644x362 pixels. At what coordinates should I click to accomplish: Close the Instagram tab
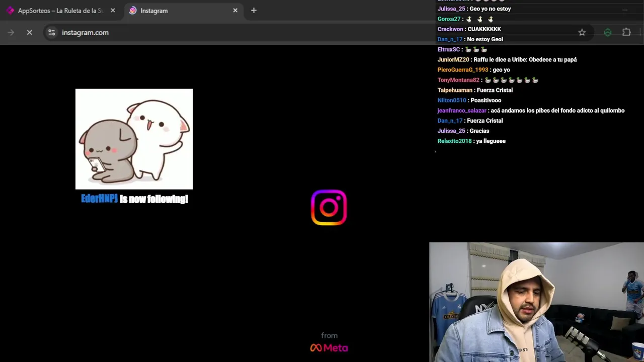click(x=235, y=11)
